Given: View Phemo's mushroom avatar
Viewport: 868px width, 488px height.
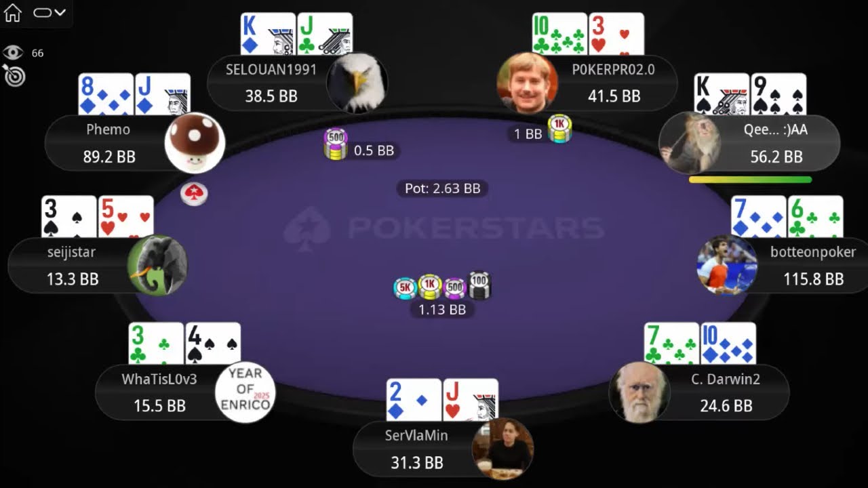Looking at the screenshot, I should pos(195,143).
